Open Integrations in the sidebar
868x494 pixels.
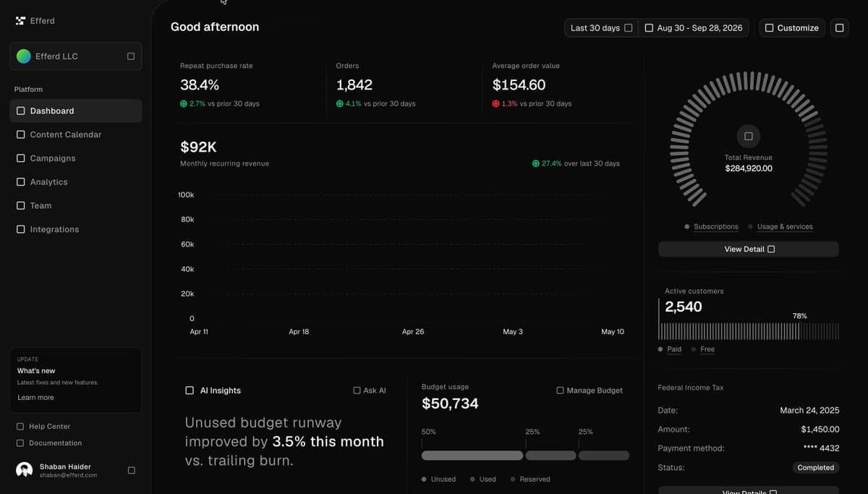coord(76,229)
